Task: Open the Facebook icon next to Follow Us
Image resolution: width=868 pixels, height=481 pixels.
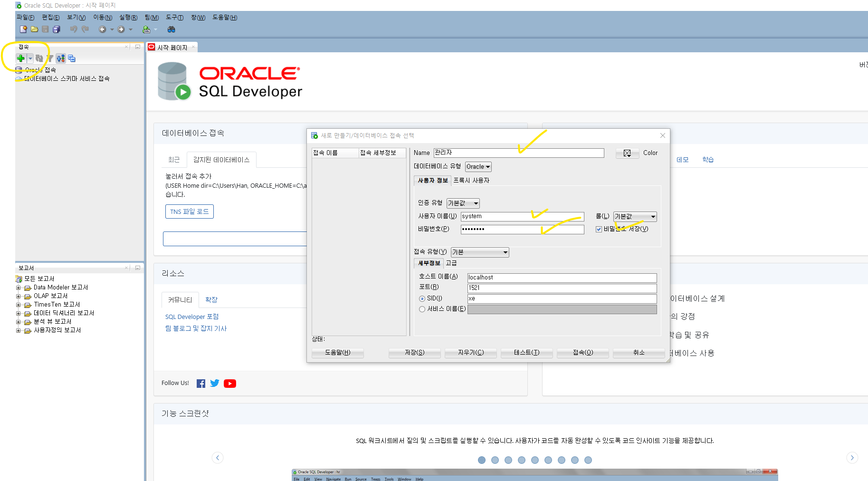Action: (201, 384)
